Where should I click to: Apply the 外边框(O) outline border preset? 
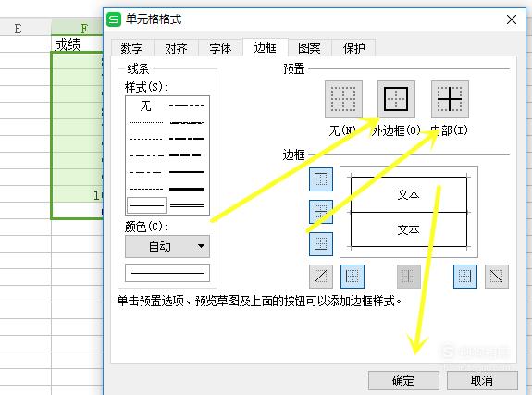(396, 99)
